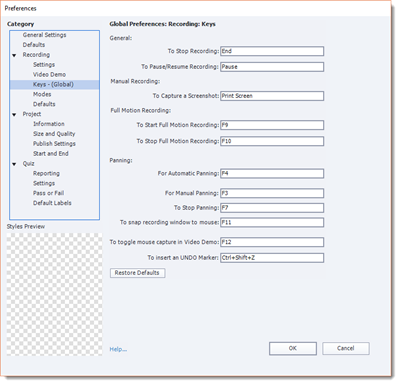Click the Stop Full Motion Recording field

272,141
